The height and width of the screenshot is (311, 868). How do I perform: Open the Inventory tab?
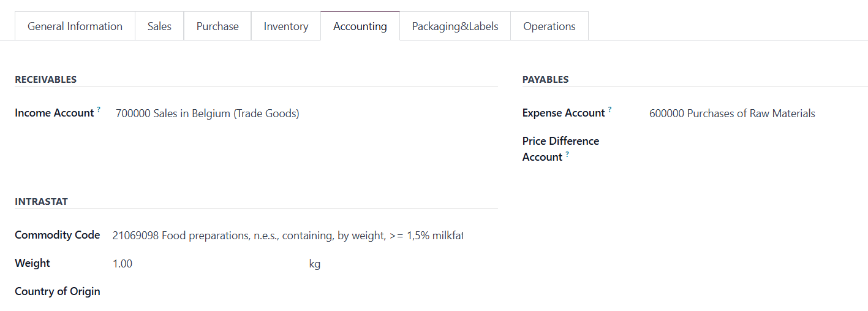click(286, 26)
